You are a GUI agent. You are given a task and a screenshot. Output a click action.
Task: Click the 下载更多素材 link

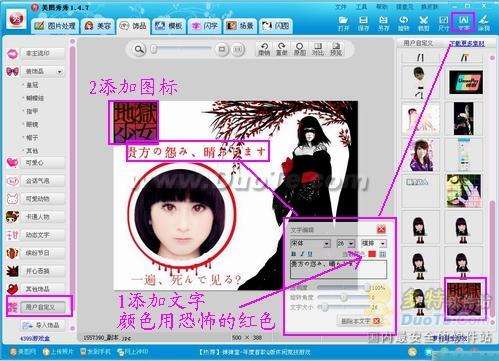point(467,43)
